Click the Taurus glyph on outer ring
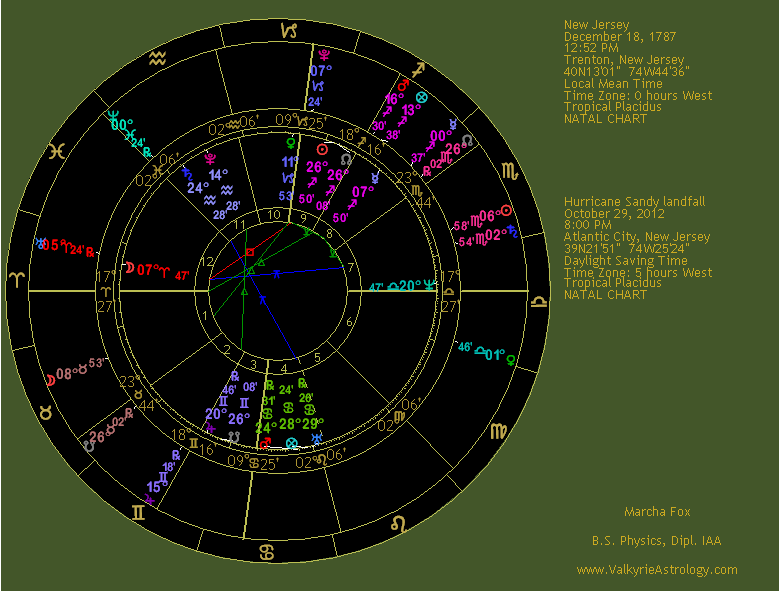Screen dimensions: 779x591 (45, 410)
